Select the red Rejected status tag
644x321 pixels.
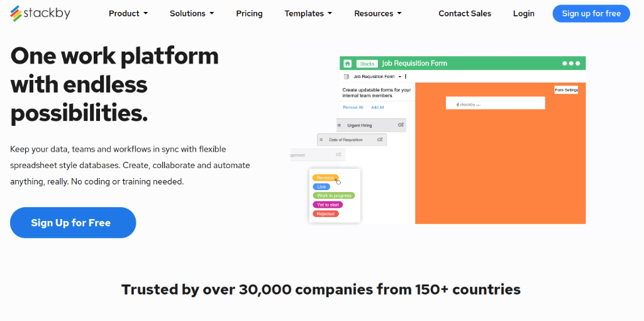325,214
